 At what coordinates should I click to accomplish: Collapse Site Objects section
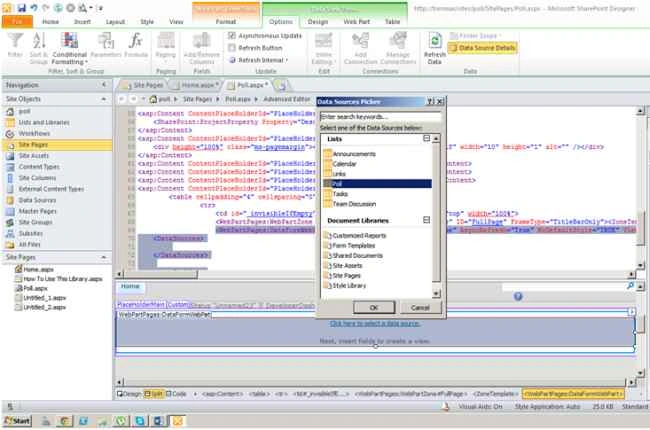[104, 99]
